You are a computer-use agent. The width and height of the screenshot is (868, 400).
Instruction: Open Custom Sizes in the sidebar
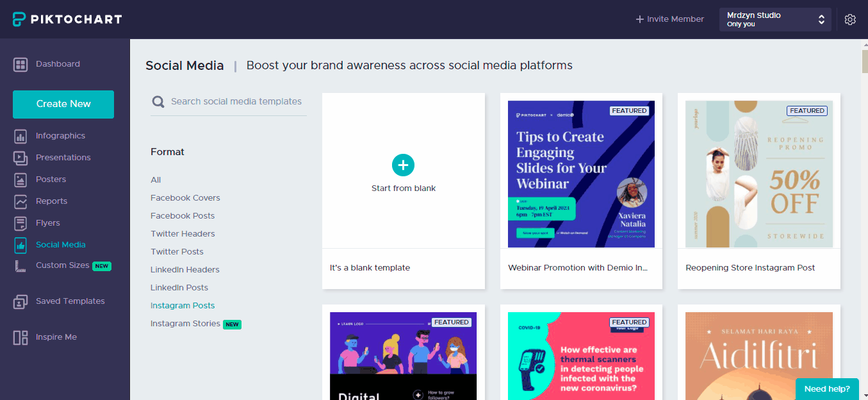[62, 265]
